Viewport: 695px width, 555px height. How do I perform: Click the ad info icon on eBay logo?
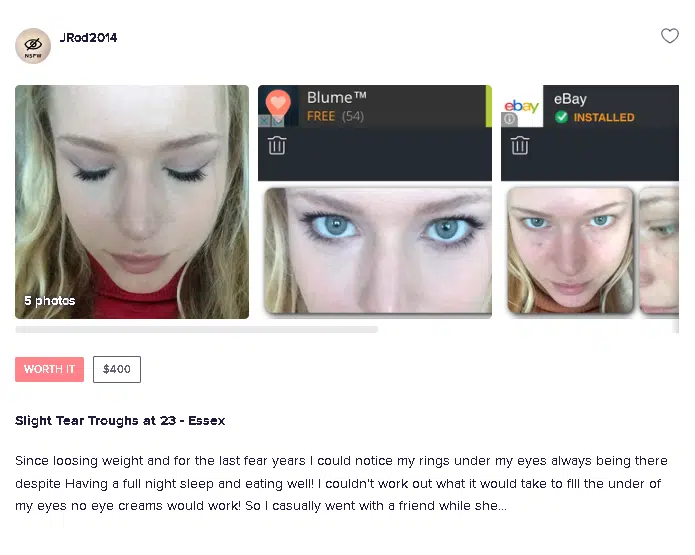click(509, 119)
